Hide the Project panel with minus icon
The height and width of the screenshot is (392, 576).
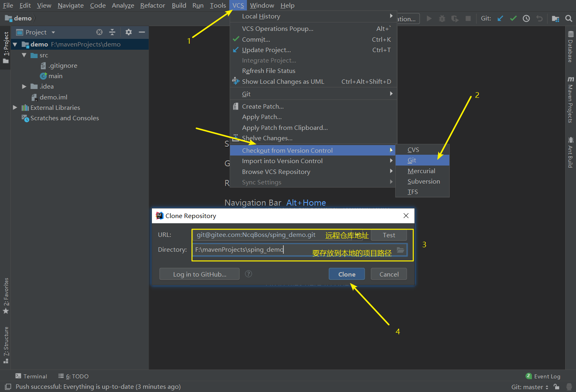point(141,32)
